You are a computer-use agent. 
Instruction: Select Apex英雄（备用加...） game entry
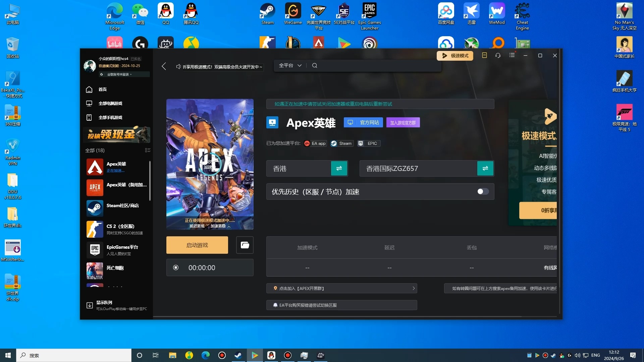(117, 188)
